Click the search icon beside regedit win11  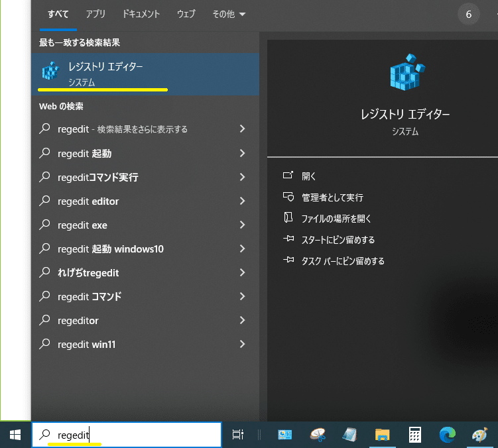click(44, 344)
